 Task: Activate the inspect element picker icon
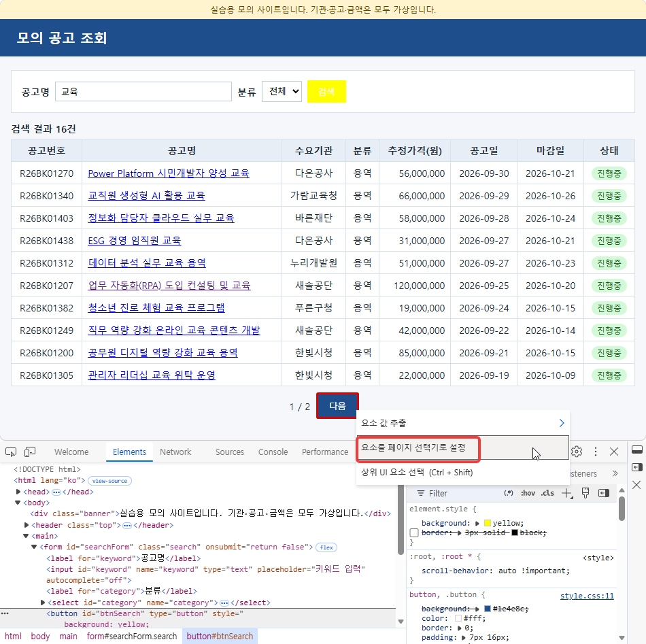point(11,452)
